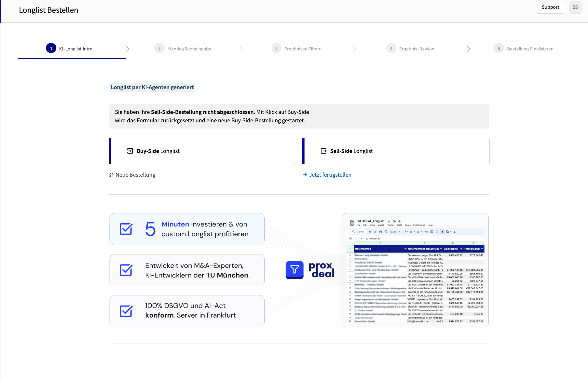Viewport: 588px width, 381px height.
Task: Click the step 5 number circle
Action: coord(499,48)
